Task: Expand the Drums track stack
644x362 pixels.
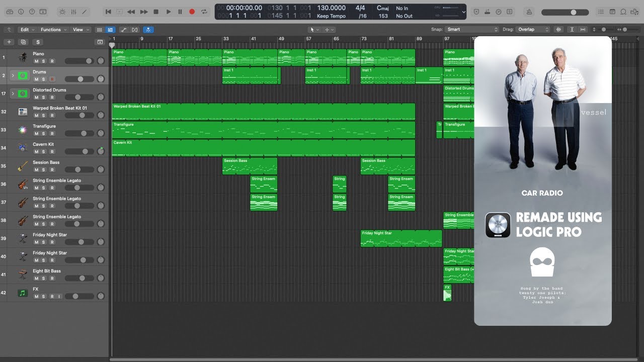Action: point(13,75)
